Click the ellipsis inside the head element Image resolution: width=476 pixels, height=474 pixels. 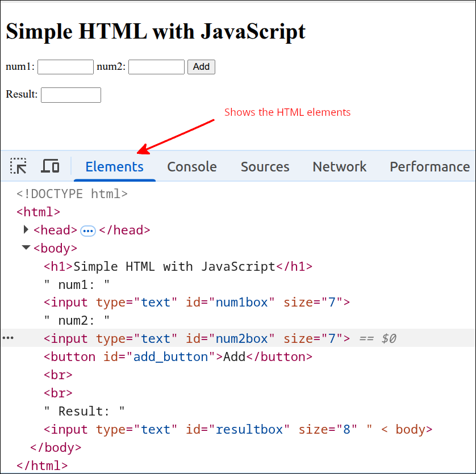[x=88, y=230]
